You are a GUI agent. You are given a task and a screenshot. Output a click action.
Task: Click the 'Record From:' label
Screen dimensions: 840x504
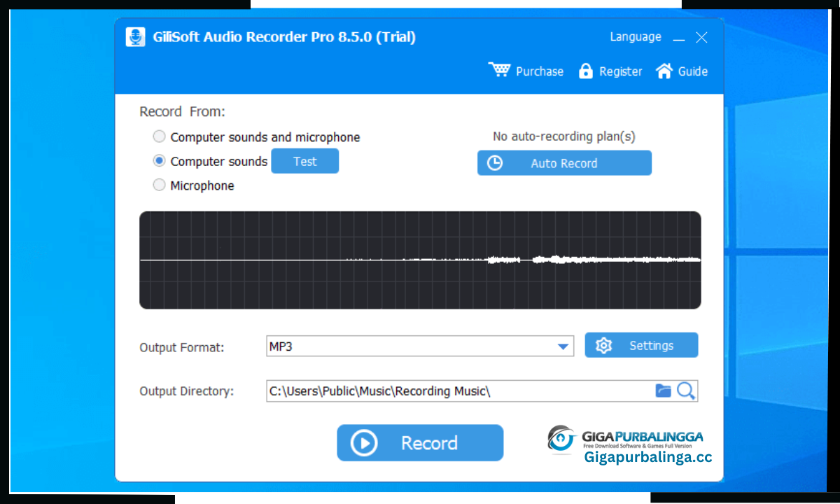click(x=183, y=111)
